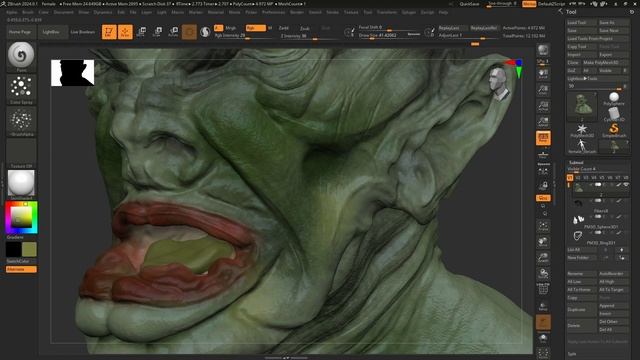Click the New Folder button
Screen dimensions: 640x360
[581, 258]
